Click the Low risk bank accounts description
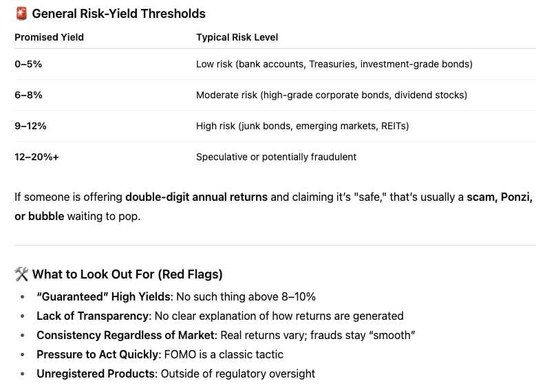 [334, 64]
